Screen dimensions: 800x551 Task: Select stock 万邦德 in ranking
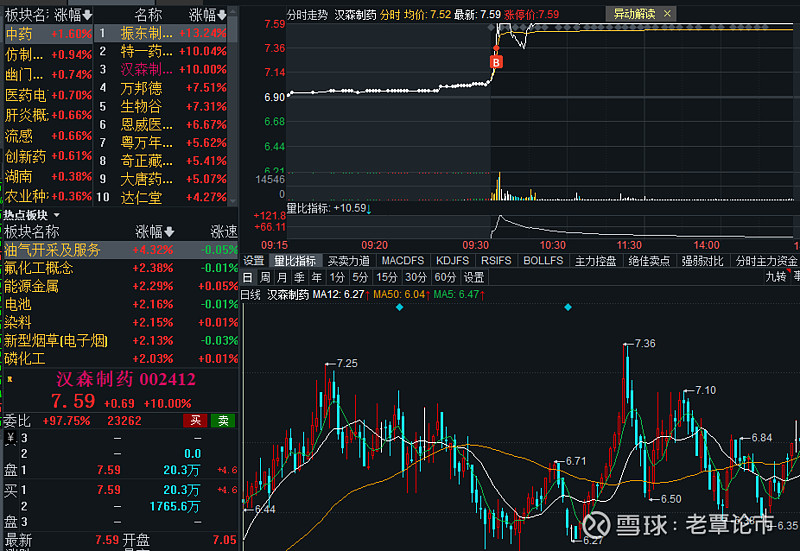(x=161, y=88)
